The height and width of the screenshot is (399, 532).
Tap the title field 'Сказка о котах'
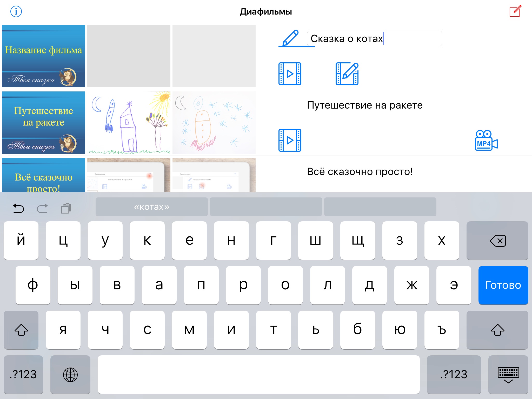(374, 38)
